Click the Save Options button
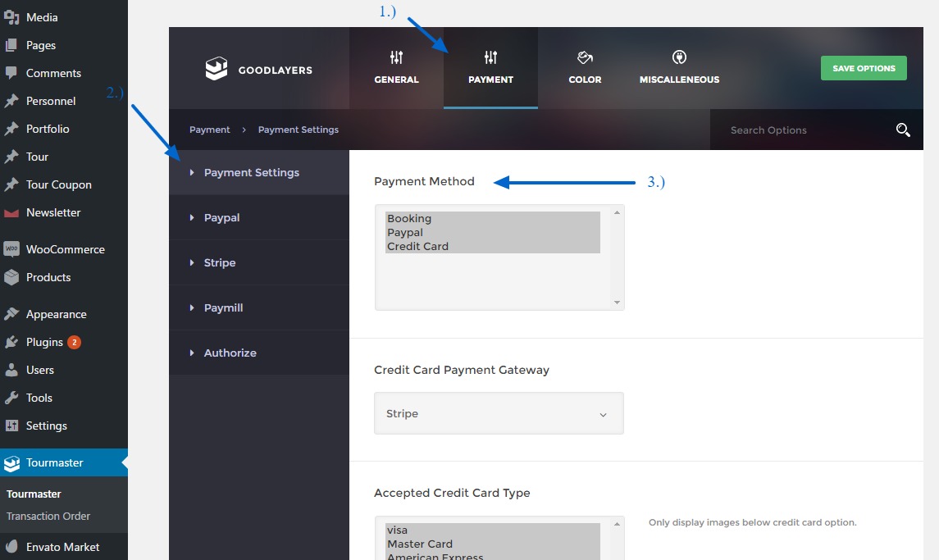939x560 pixels. coord(863,69)
